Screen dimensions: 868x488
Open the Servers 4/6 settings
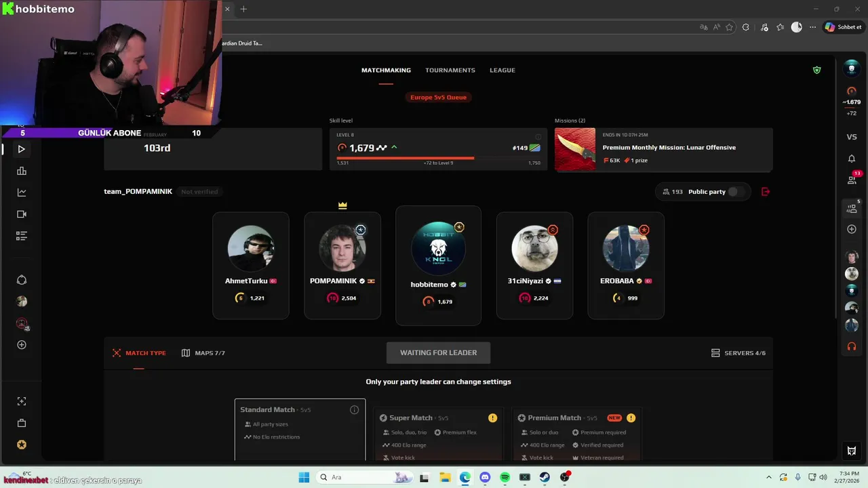point(738,353)
